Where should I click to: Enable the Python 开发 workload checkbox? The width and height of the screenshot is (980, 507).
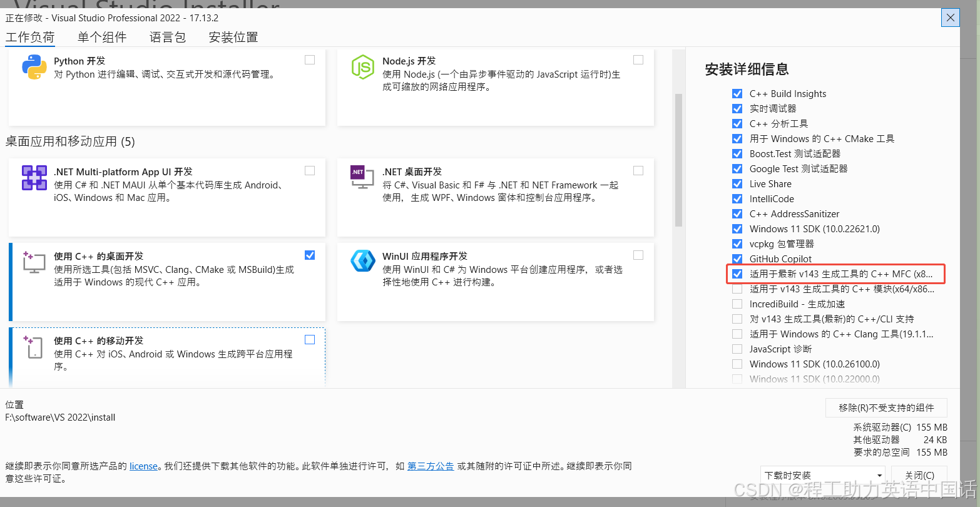(310, 60)
